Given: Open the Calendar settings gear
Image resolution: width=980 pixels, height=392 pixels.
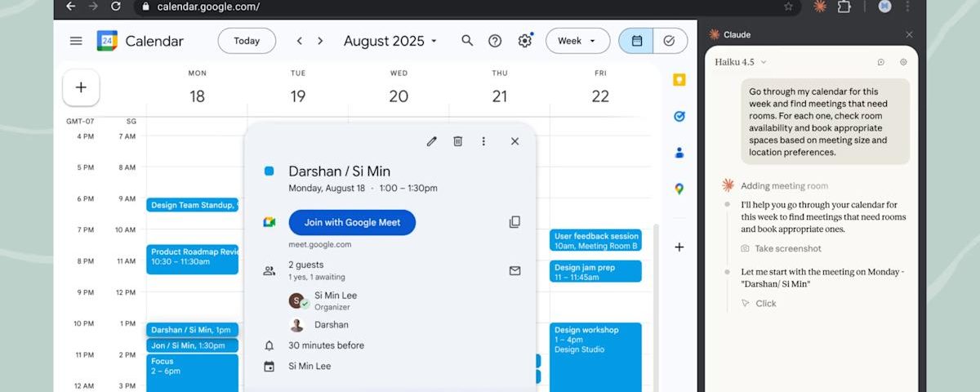Looking at the screenshot, I should 524,41.
